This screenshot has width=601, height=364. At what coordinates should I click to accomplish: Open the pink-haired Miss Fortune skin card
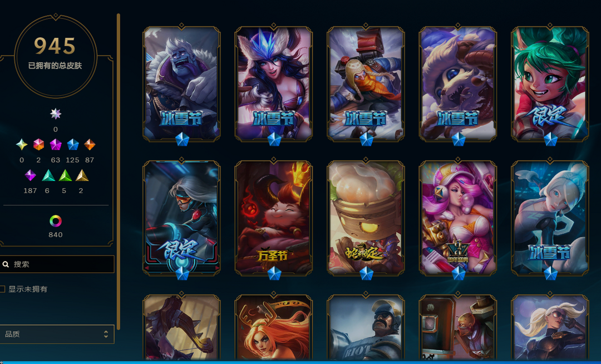coord(458,218)
